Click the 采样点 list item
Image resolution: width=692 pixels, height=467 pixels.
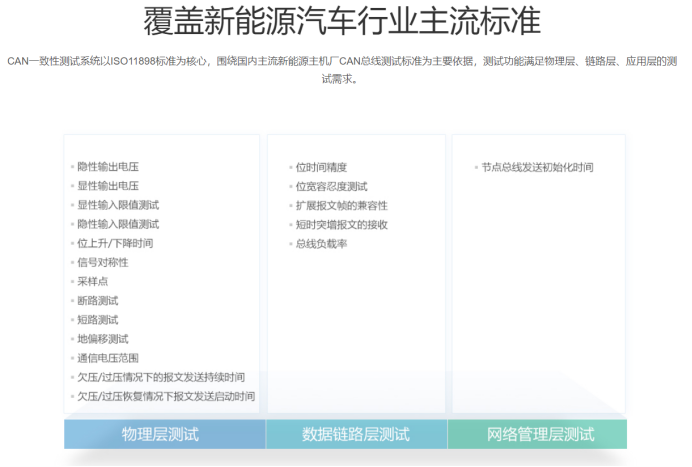(x=92, y=282)
